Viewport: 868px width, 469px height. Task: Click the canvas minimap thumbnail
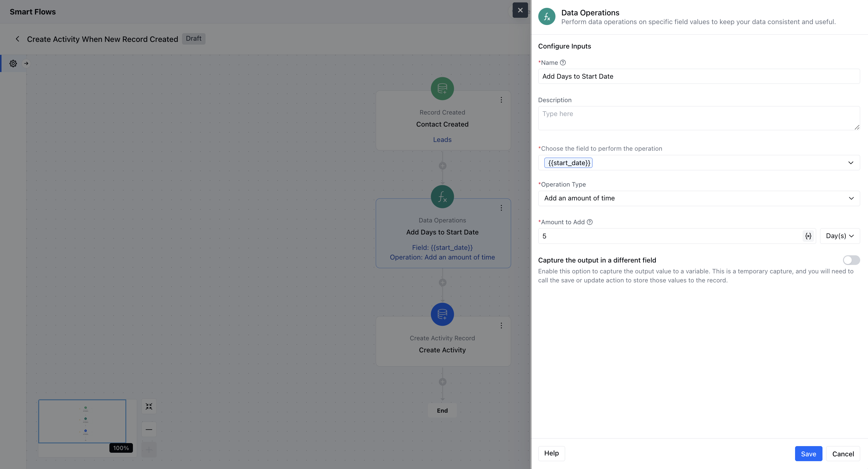tap(83, 421)
